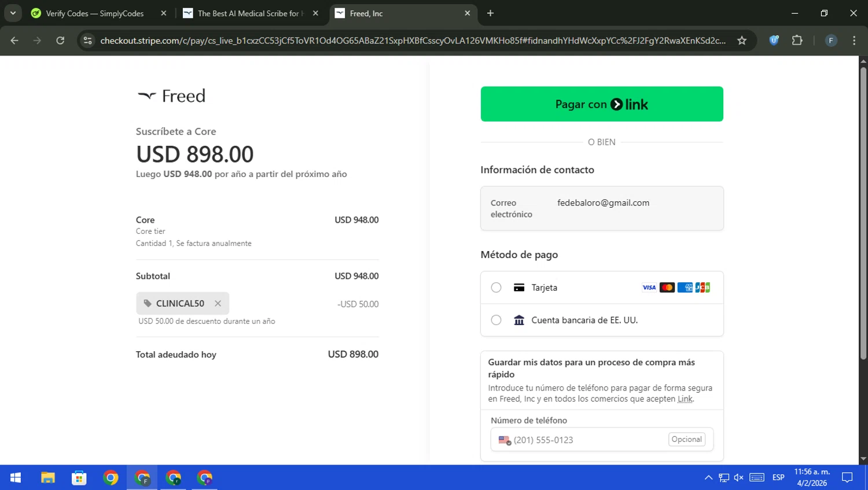The height and width of the screenshot is (490, 868).
Task: Switch to Verify Codes — SimplyCodes tab
Action: click(95, 13)
